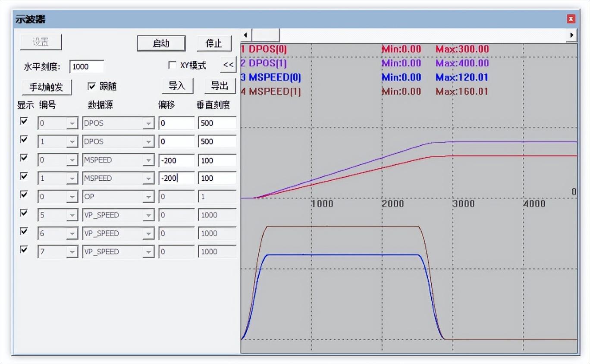The image size is (590, 364).
Task: Open data source dropdown for first MSPEED row
Action: click(x=148, y=160)
